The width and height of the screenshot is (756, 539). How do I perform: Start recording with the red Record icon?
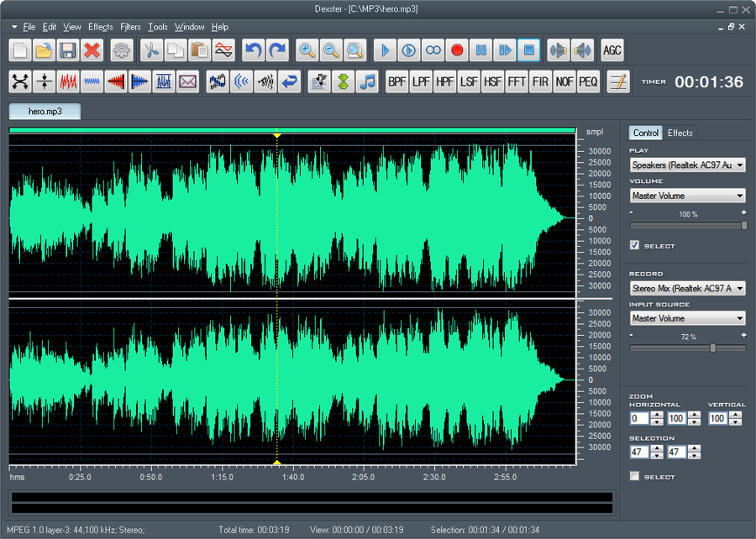pos(456,50)
